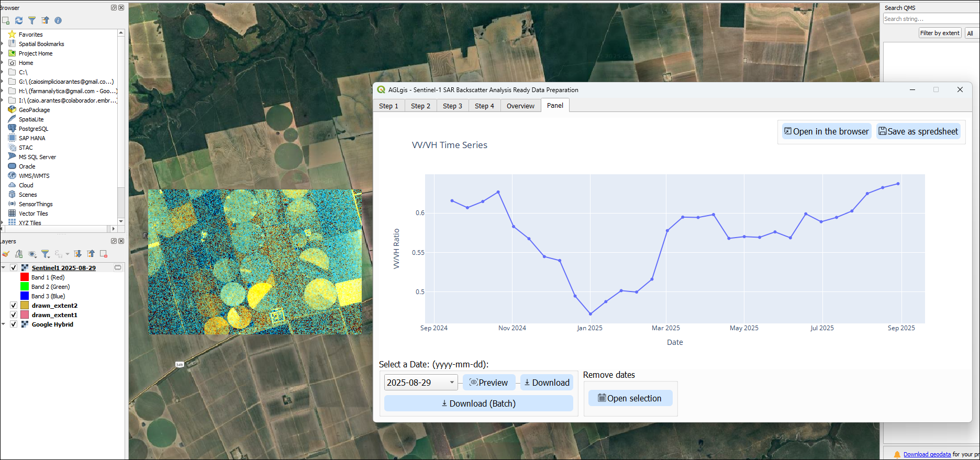Click memory chip indicator on Sentinel1 layer

pyautogui.click(x=118, y=268)
